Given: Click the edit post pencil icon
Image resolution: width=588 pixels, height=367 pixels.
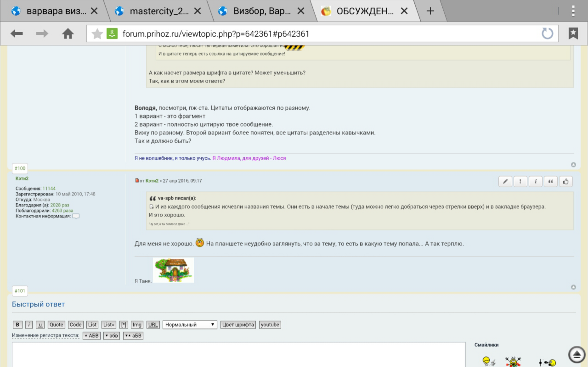Looking at the screenshot, I should 505,181.
